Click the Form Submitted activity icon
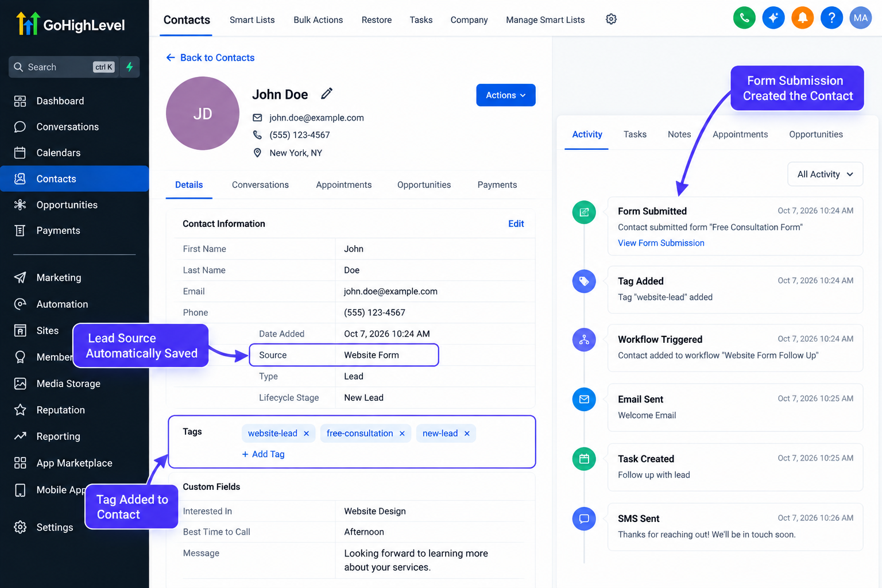Viewport: 882px width, 588px height. [584, 212]
